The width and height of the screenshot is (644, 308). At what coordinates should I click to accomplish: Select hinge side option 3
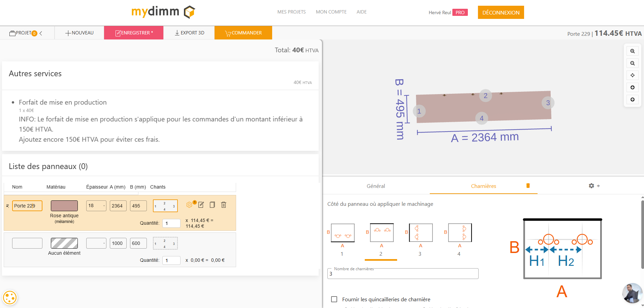[420, 233]
